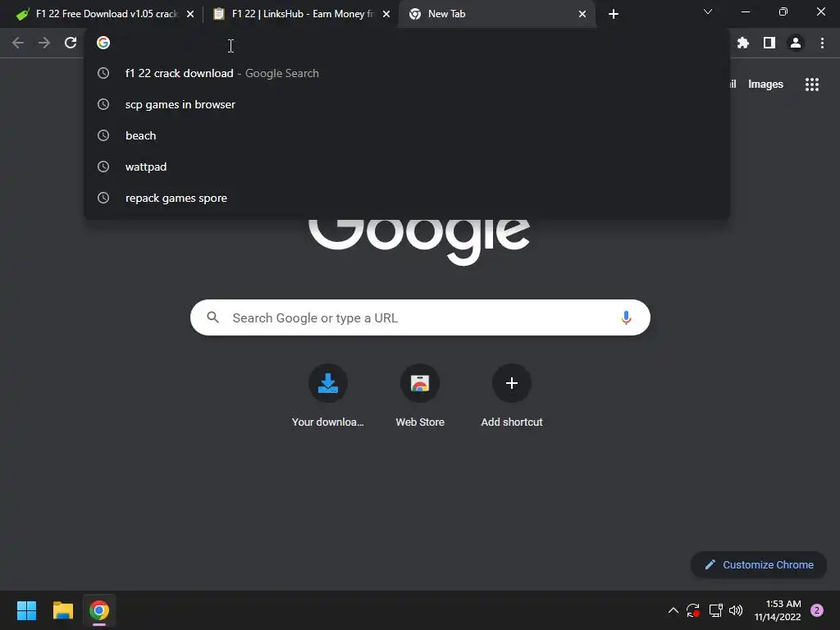
Task: Close the F1 22 LinksHub tab
Action: tap(386, 15)
